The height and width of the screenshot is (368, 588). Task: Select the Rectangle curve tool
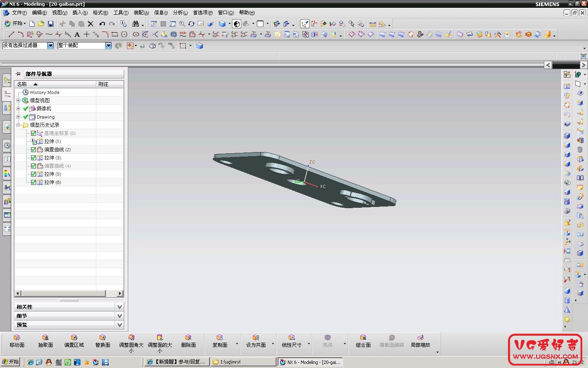click(115, 34)
